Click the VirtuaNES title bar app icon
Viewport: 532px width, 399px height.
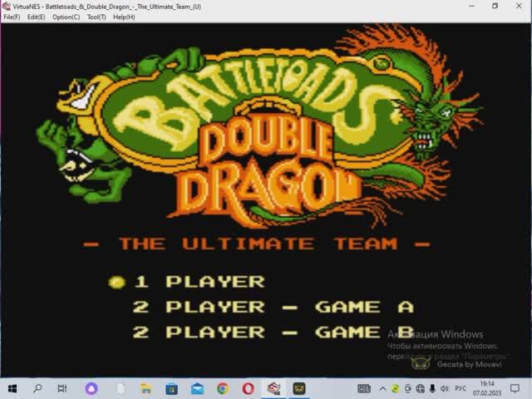coord(7,6)
